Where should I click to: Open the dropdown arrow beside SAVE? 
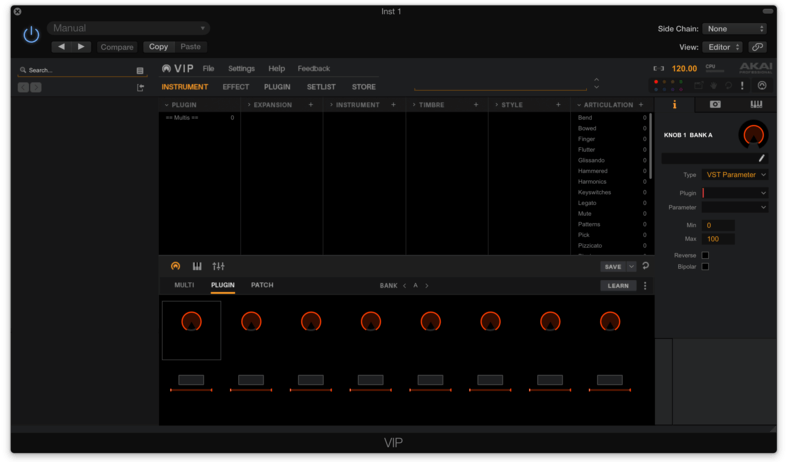(631, 267)
